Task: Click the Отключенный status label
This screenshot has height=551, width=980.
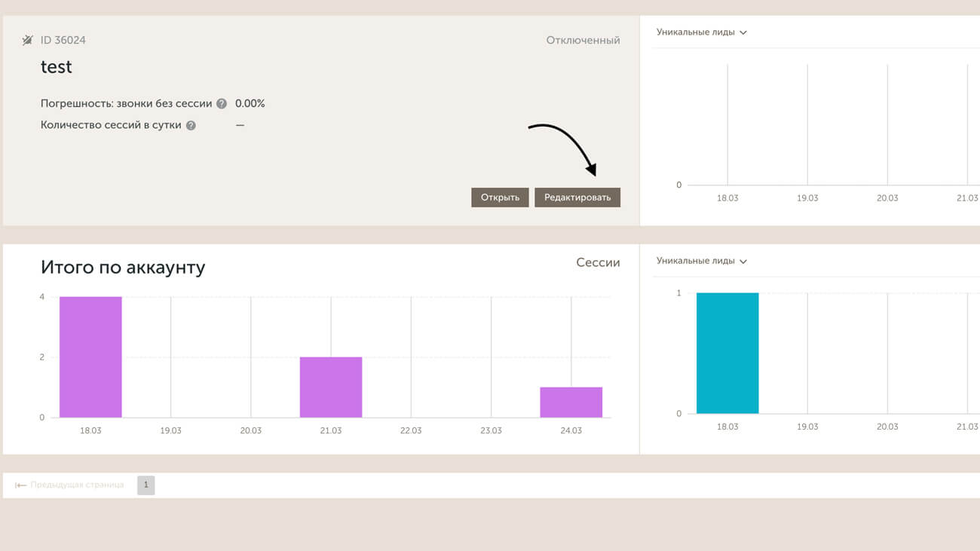Action: point(583,41)
